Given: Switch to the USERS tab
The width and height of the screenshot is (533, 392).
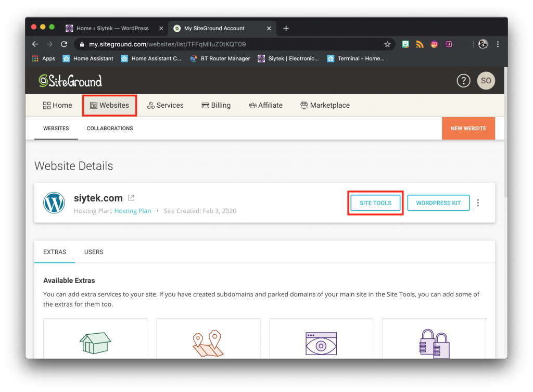Looking at the screenshot, I should tap(94, 252).
